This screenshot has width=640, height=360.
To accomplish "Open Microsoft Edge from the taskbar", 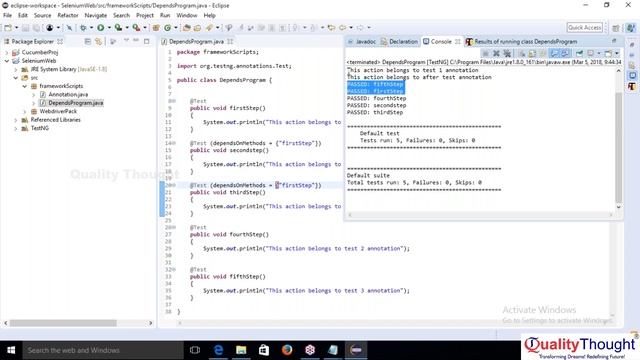I will pos(218,350).
